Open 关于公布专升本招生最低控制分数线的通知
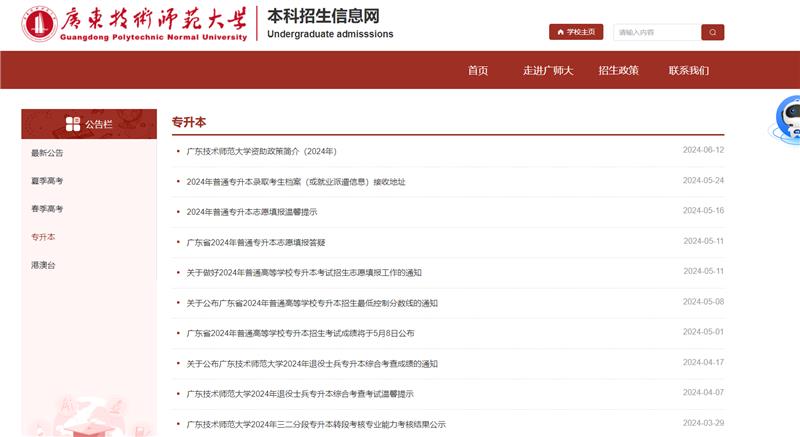 pos(312,303)
